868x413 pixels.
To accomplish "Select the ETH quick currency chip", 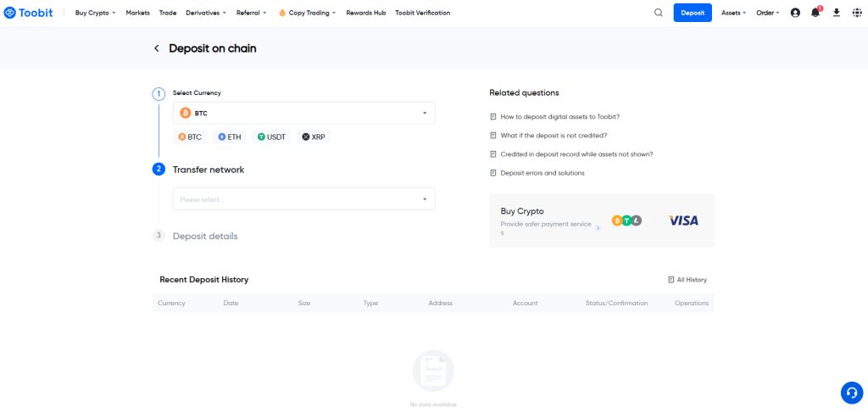I will click(x=230, y=137).
